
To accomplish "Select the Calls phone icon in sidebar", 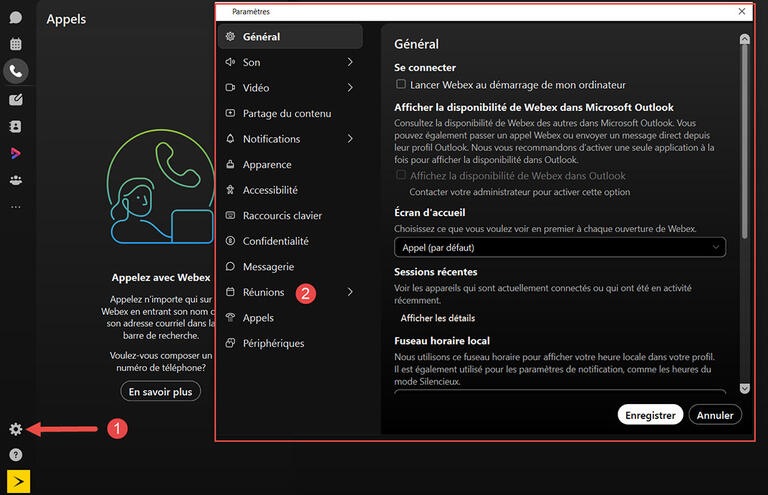I will click(x=15, y=71).
